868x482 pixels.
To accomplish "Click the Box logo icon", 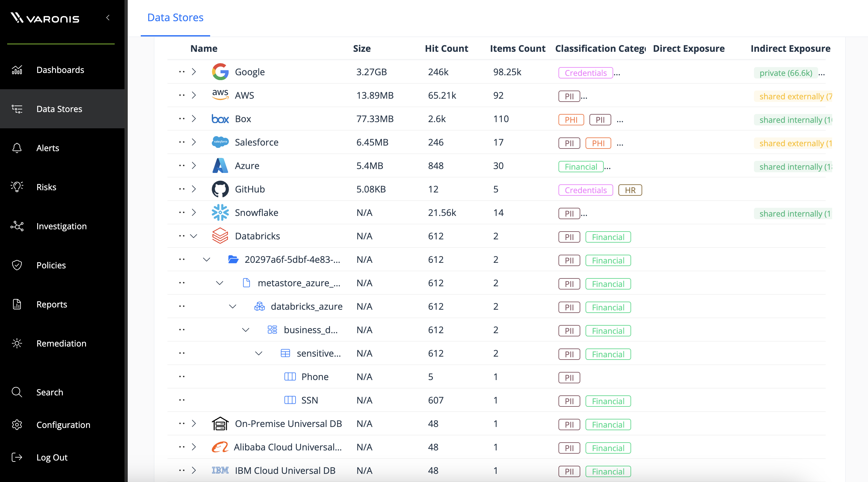I will pyautogui.click(x=220, y=119).
